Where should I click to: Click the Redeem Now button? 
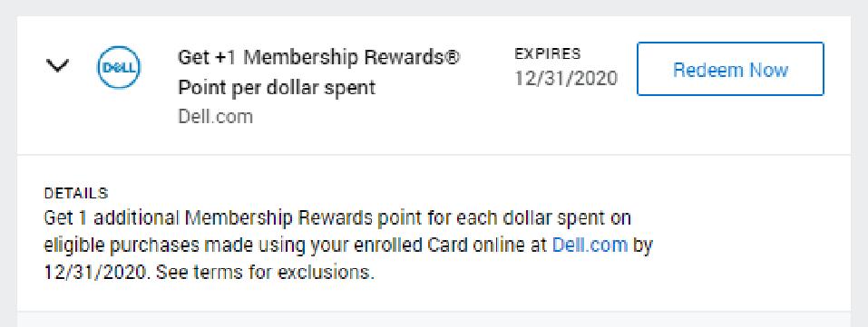point(730,69)
